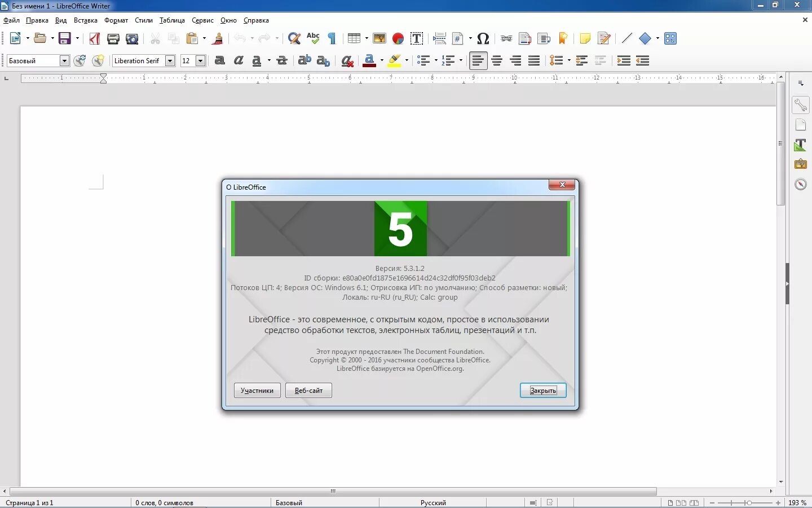Open the basic shapes dropdown arrow
812x508 pixels.
pyautogui.click(x=657, y=38)
